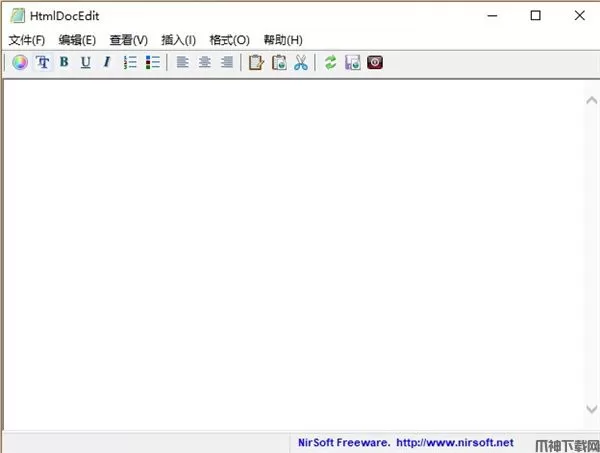Open the font color picker icon

tap(20, 62)
